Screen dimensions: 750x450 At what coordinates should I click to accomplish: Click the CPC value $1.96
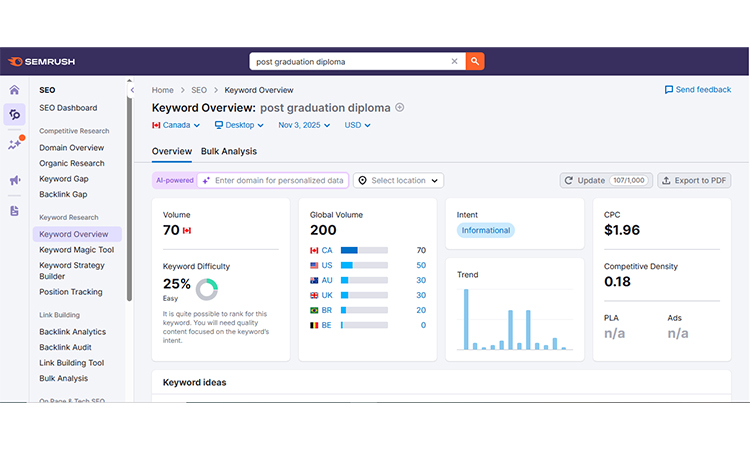point(622,230)
